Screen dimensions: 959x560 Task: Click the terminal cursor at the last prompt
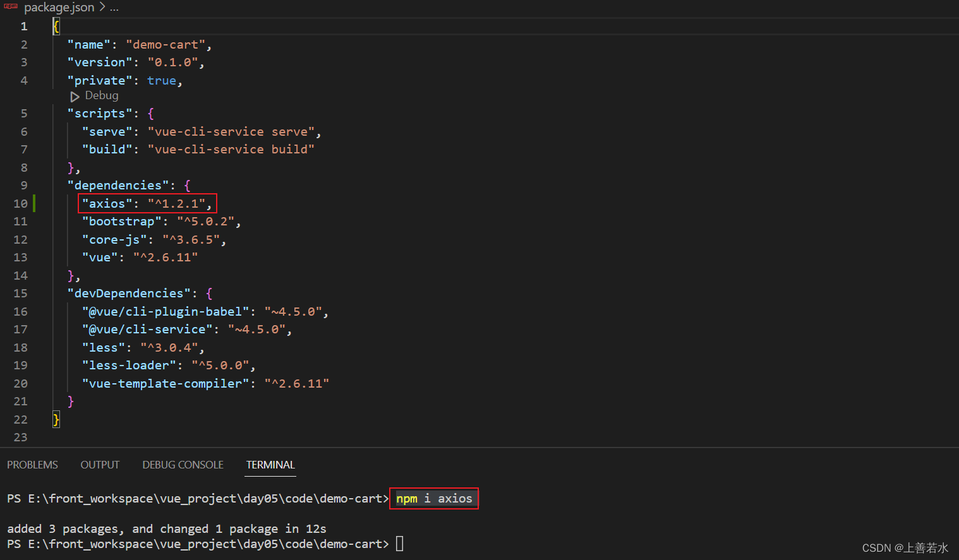pos(400,544)
